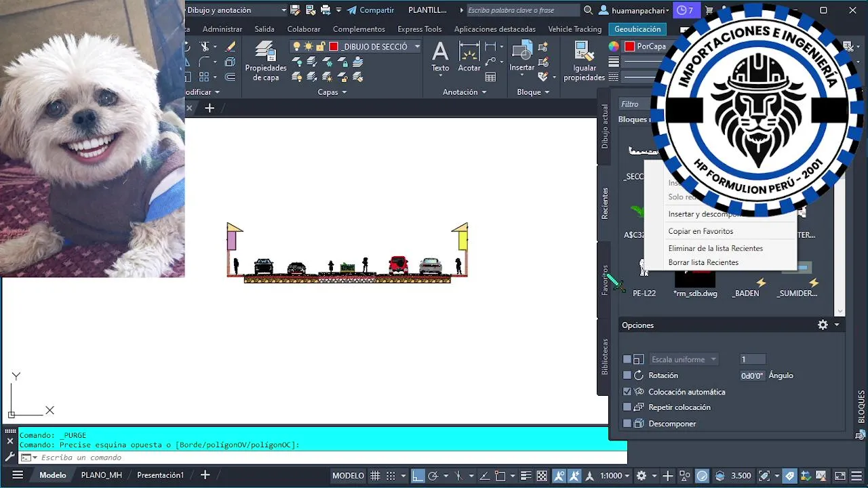The width and height of the screenshot is (868, 488).
Task: Click the Insertar block tool
Action: pos(522,57)
